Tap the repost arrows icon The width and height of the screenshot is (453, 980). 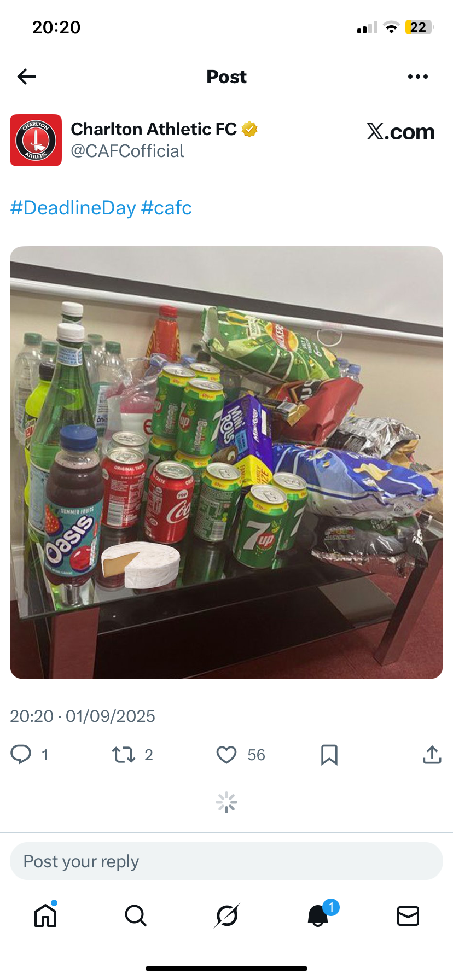point(123,755)
